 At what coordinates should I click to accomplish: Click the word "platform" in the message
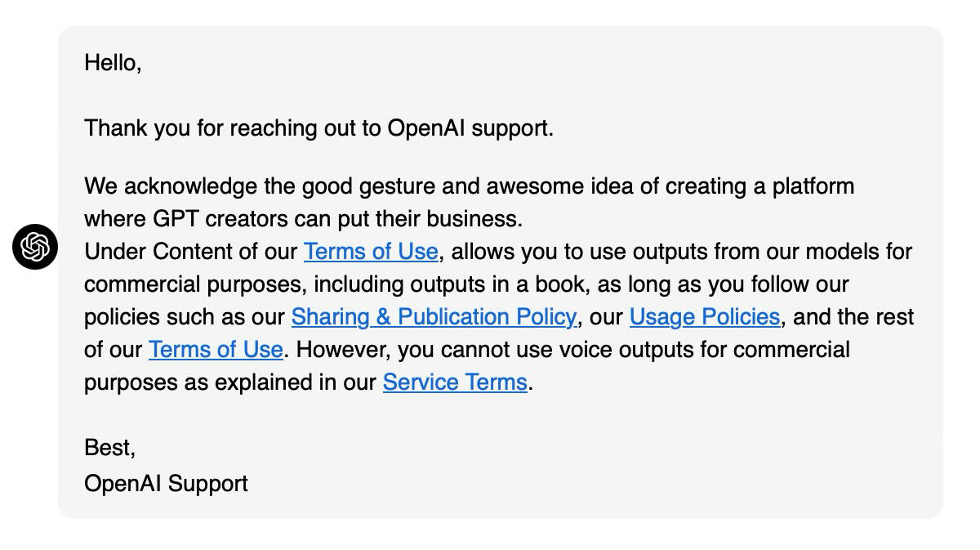813,186
